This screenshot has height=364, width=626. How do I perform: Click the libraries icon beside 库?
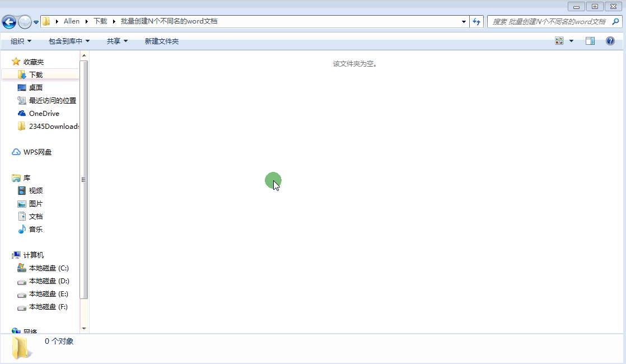point(16,178)
